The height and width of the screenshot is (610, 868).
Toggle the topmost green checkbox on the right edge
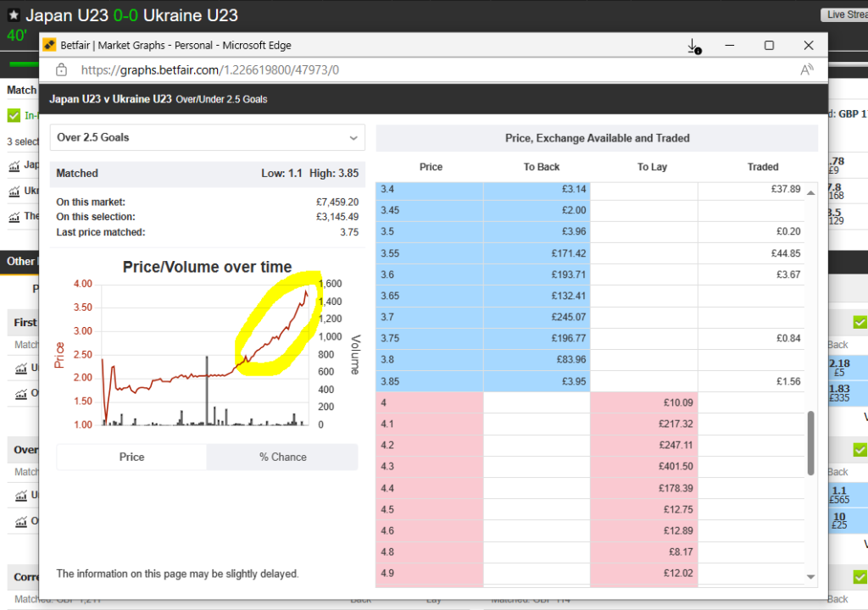click(x=860, y=322)
